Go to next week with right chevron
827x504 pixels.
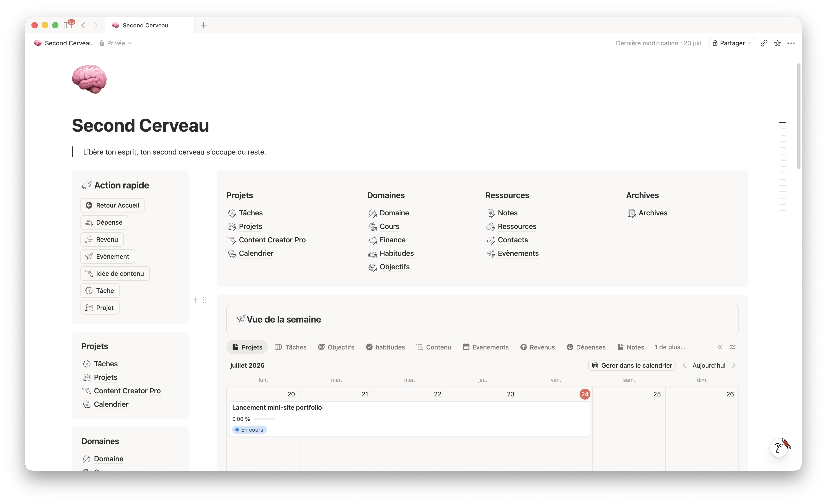pyautogui.click(x=734, y=365)
